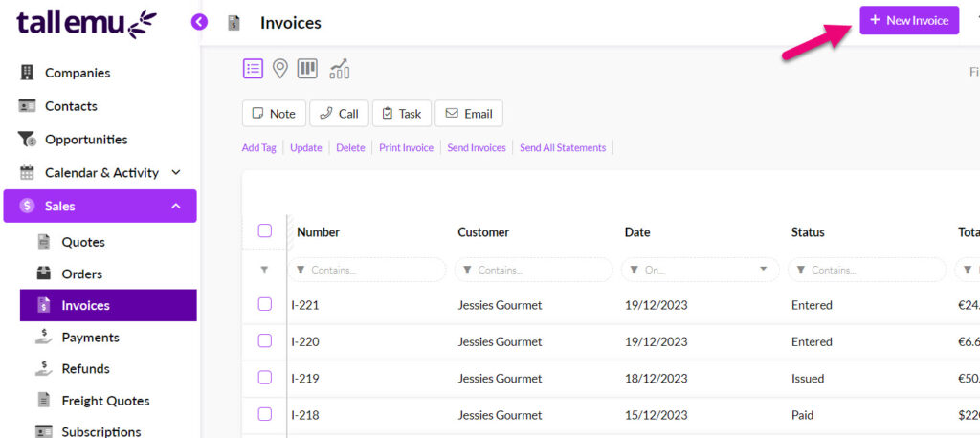This screenshot has width=980, height=438.
Task: Click the Customer filter Contains field
Action: [x=534, y=270]
